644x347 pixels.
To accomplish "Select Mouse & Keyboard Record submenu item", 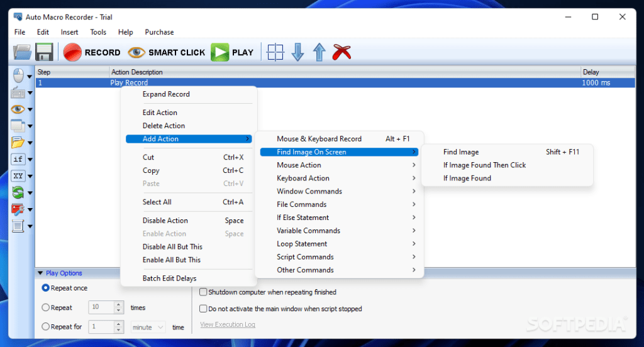I will pyautogui.click(x=339, y=139).
